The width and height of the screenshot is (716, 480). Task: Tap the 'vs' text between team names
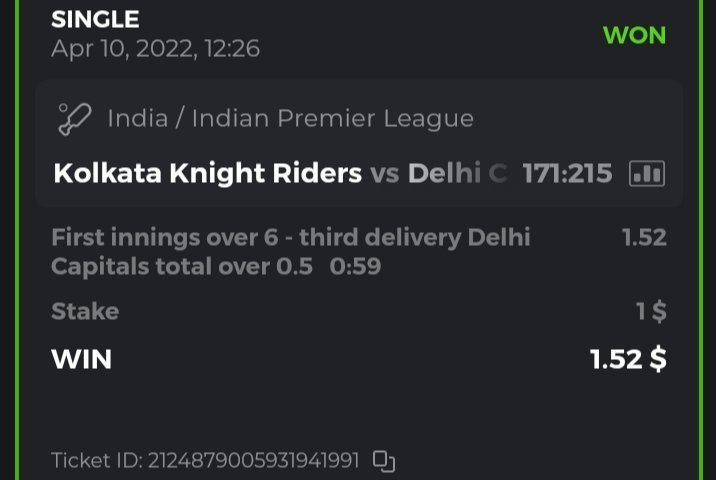(x=385, y=173)
